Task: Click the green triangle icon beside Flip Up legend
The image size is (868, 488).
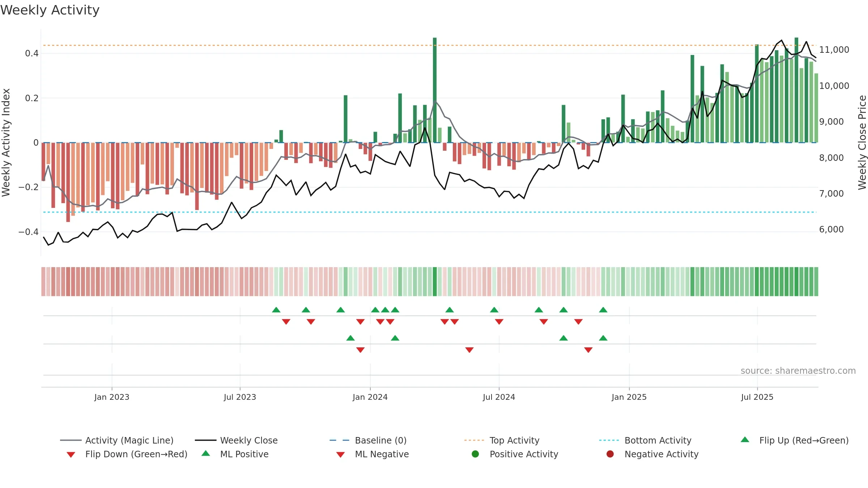Action: pos(745,440)
